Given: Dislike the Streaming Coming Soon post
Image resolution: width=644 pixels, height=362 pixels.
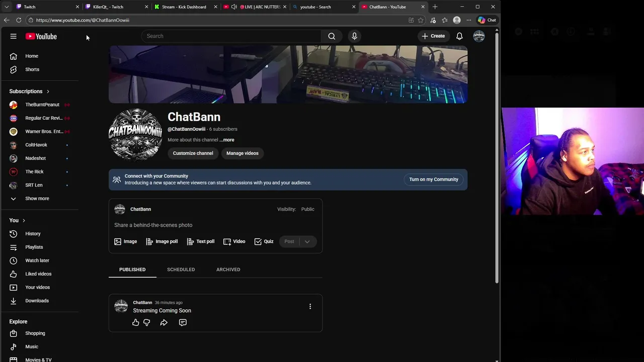Looking at the screenshot, I should tap(147, 322).
